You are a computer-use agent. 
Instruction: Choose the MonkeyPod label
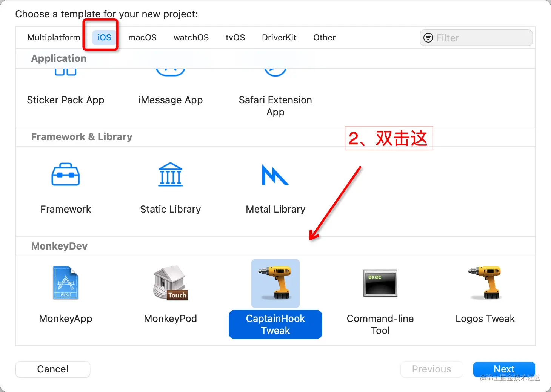(171, 318)
